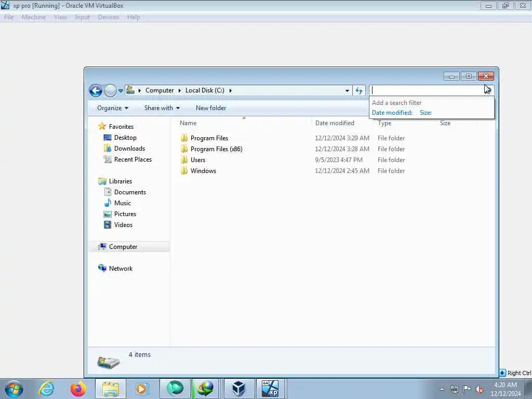Viewport: 532px width, 399px height.
Task: Open the VirtualBox Input menu
Action: (83, 17)
